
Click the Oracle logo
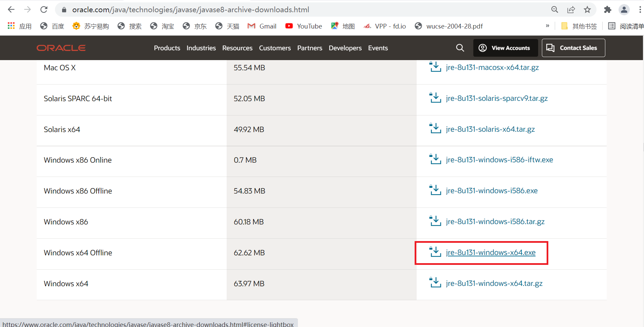[61, 48]
